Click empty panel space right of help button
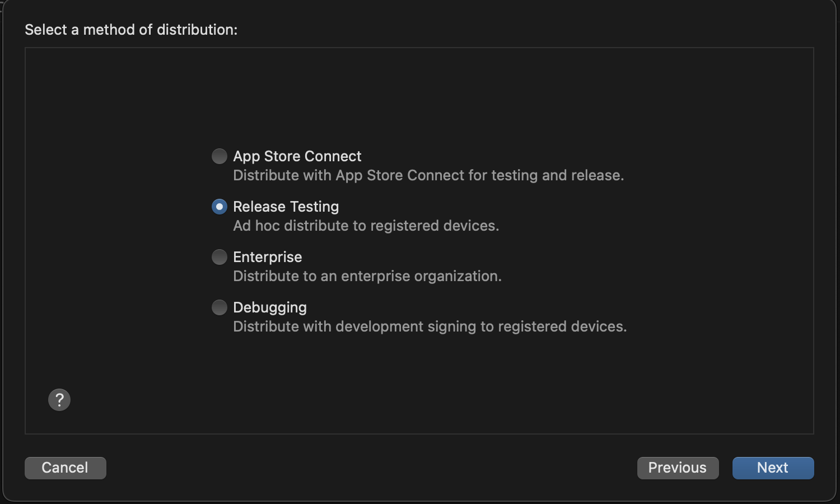840x504 pixels. (336, 400)
